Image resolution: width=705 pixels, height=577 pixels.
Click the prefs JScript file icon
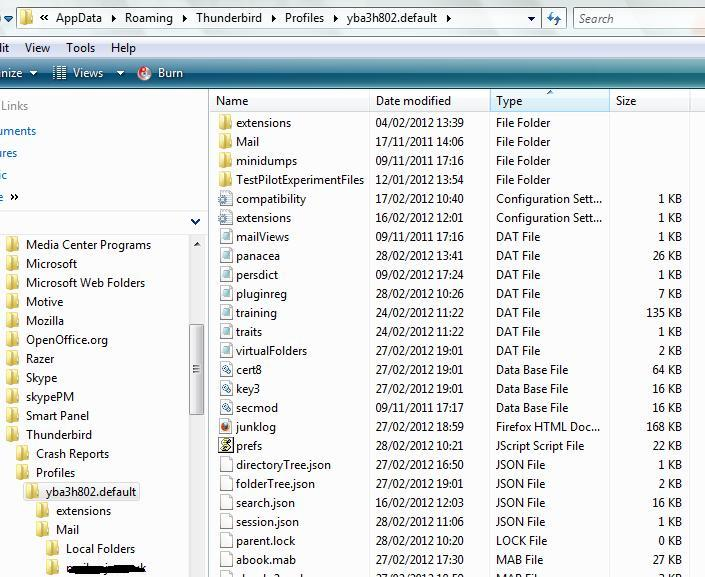tap(225, 445)
